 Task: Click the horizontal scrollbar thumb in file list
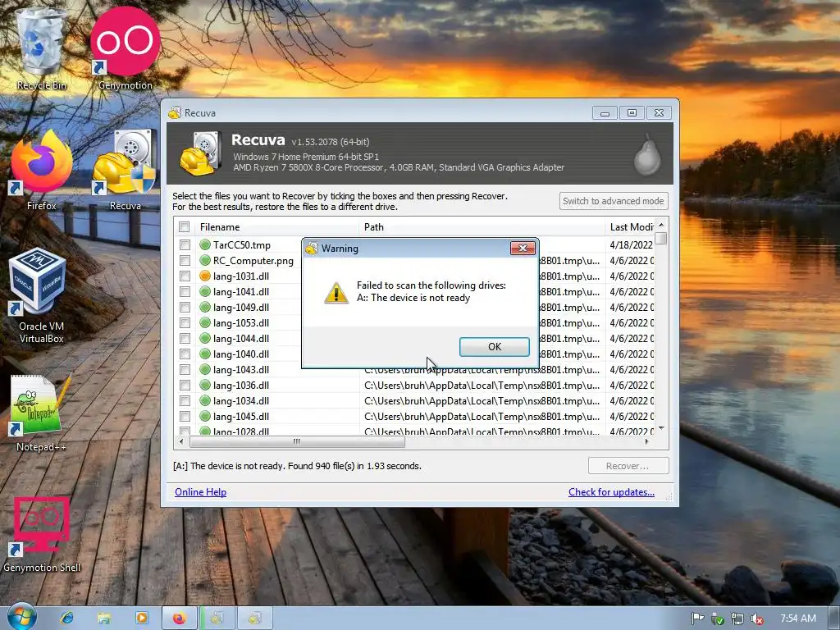pyautogui.click(x=297, y=441)
